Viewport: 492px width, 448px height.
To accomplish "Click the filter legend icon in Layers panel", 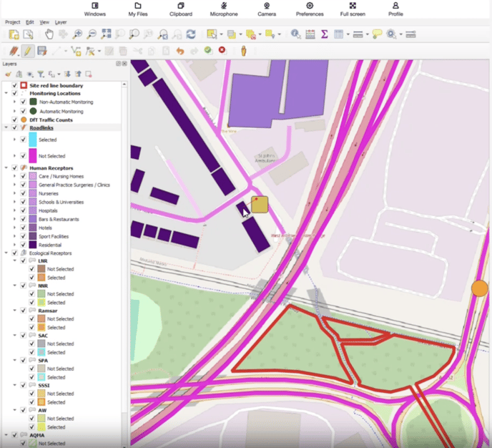I will point(40,74).
